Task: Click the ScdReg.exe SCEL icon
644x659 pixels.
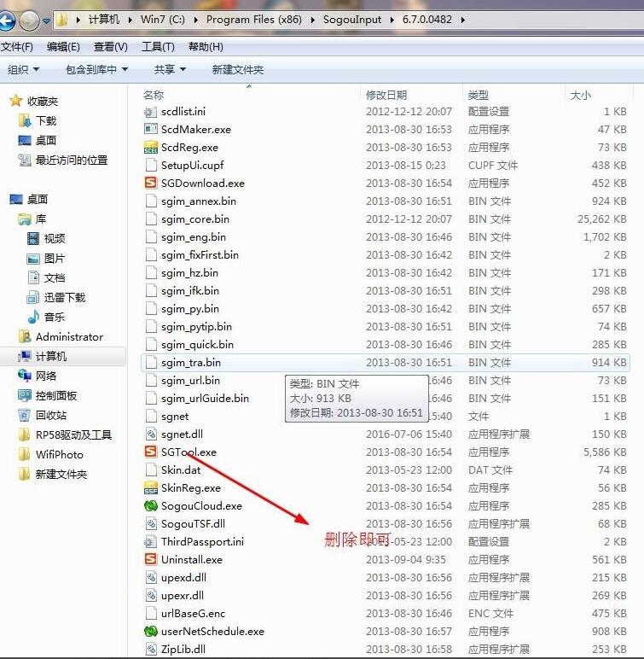Action: click(x=150, y=147)
